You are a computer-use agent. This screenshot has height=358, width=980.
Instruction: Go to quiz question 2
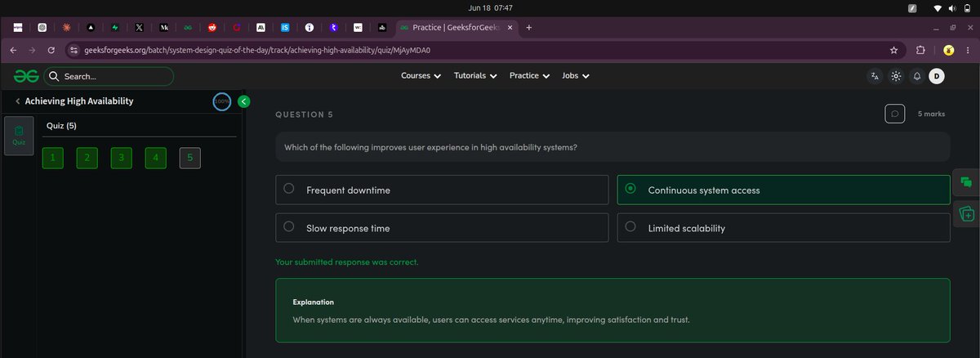(x=87, y=158)
